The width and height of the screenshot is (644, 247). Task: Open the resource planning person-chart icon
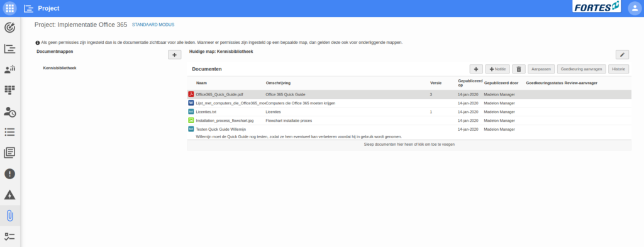point(10,69)
